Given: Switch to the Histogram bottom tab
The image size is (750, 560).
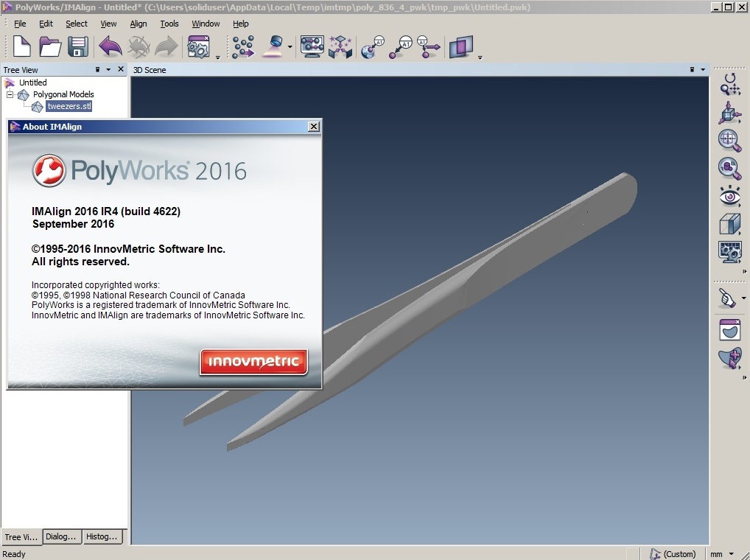Looking at the screenshot, I should coord(102,536).
